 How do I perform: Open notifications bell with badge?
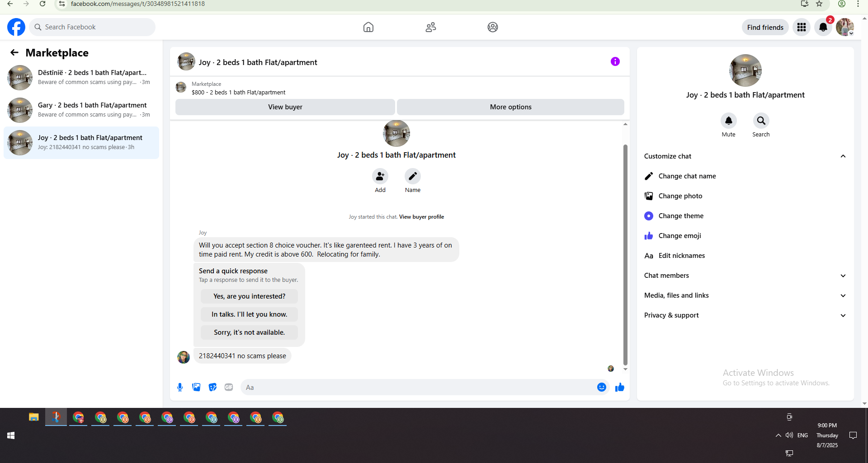(x=823, y=27)
